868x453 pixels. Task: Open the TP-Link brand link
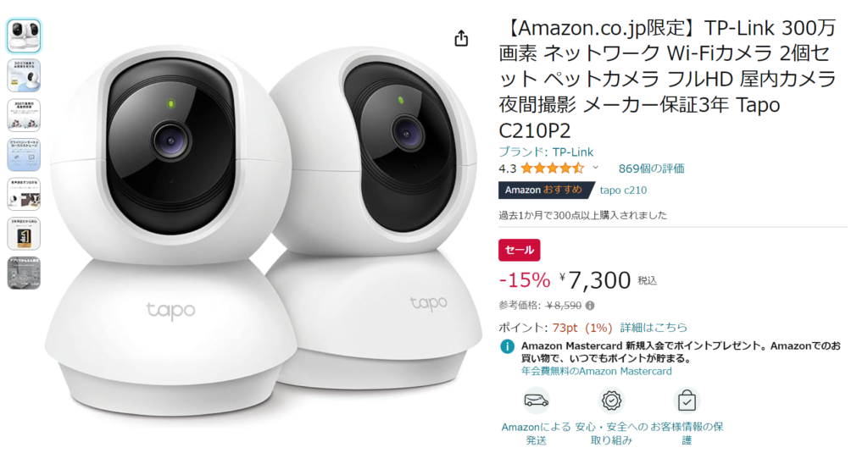(x=546, y=152)
